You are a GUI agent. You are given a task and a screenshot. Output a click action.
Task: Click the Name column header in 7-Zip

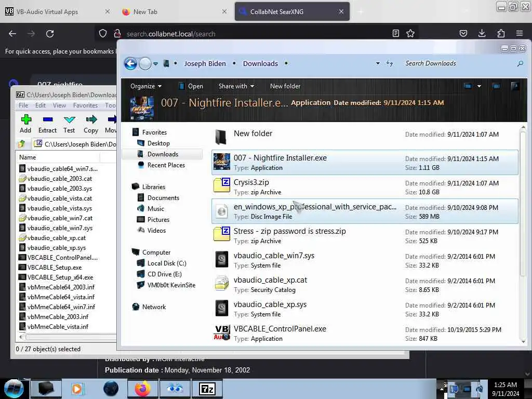(58, 157)
